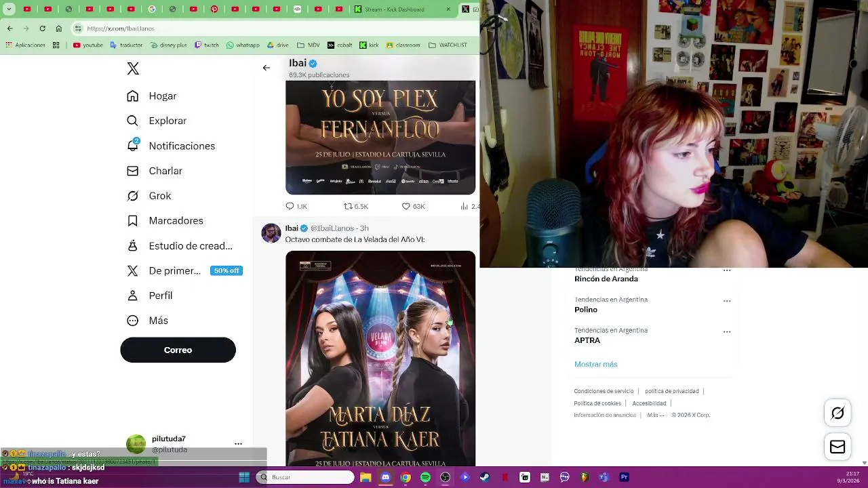Screen dimensions: 868x488
Task: Like the post with 63K likes
Action: click(413, 206)
